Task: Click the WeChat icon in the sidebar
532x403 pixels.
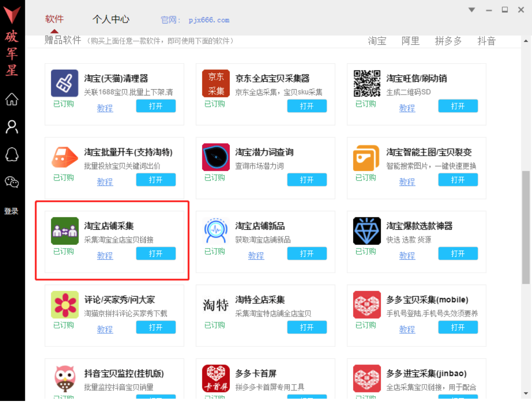Action: 11,182
